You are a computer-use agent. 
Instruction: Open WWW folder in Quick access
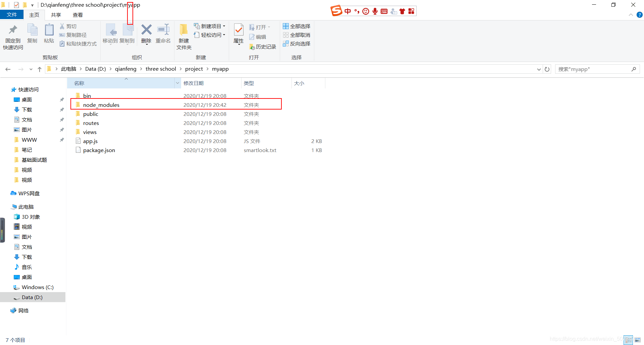tap(29, 140)
